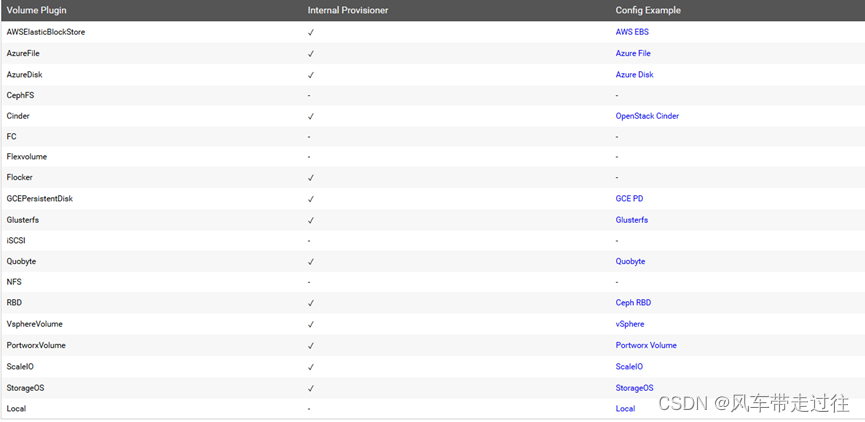
Task: Select the Quobyte plugin name cell
Action: pos(22,261)
